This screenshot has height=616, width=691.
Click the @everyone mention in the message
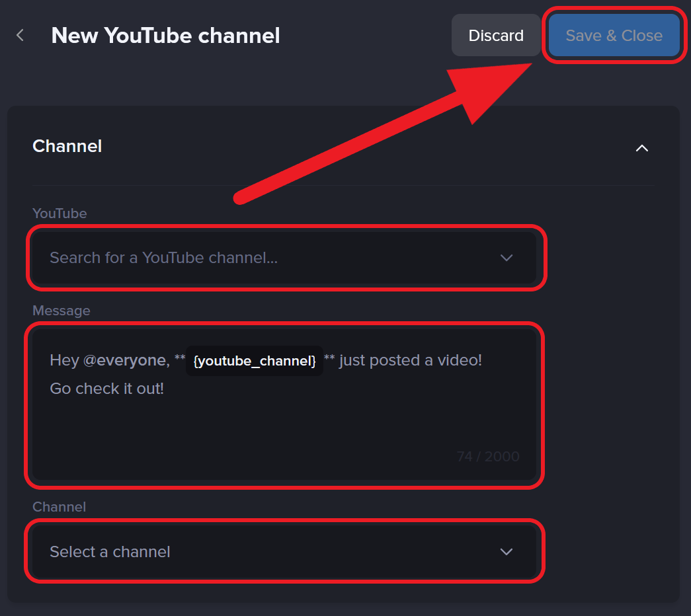point(126,360)
